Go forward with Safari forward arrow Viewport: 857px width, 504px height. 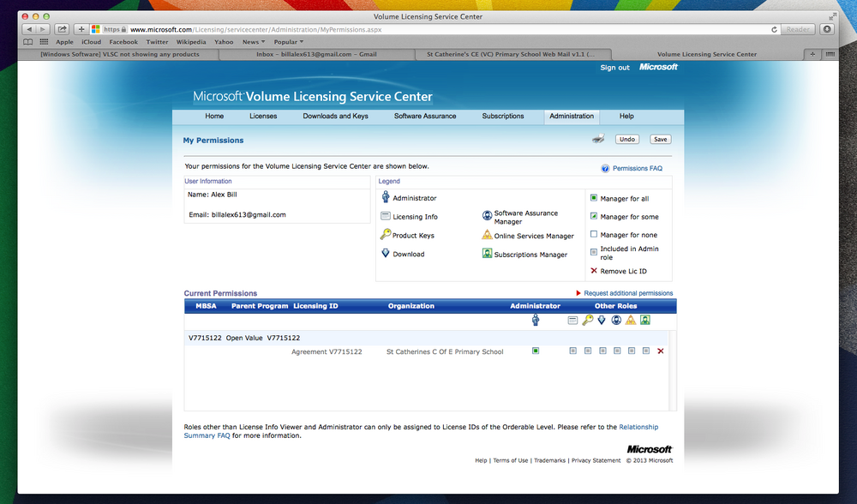tap(43, 29)
